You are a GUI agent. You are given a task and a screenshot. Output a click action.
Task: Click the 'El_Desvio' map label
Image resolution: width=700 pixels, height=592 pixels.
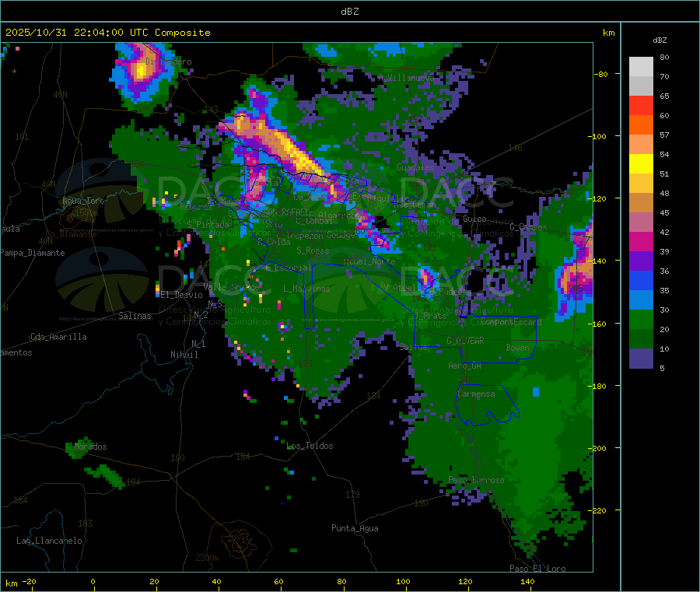coord(182,295)
